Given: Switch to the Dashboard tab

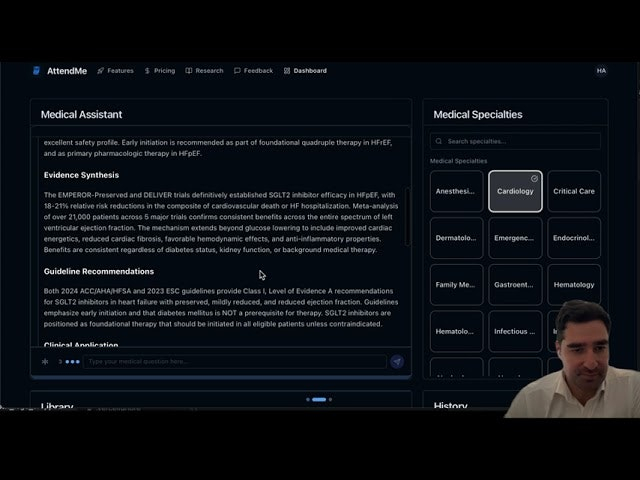Looking at the screenshot, I should [305, 71].
